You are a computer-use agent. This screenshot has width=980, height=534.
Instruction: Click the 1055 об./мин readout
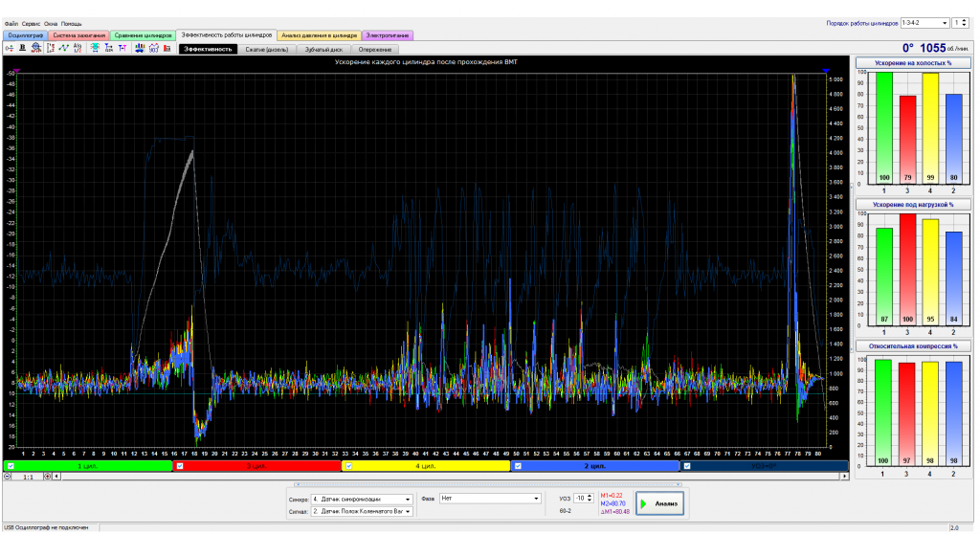tap(945, 48)
